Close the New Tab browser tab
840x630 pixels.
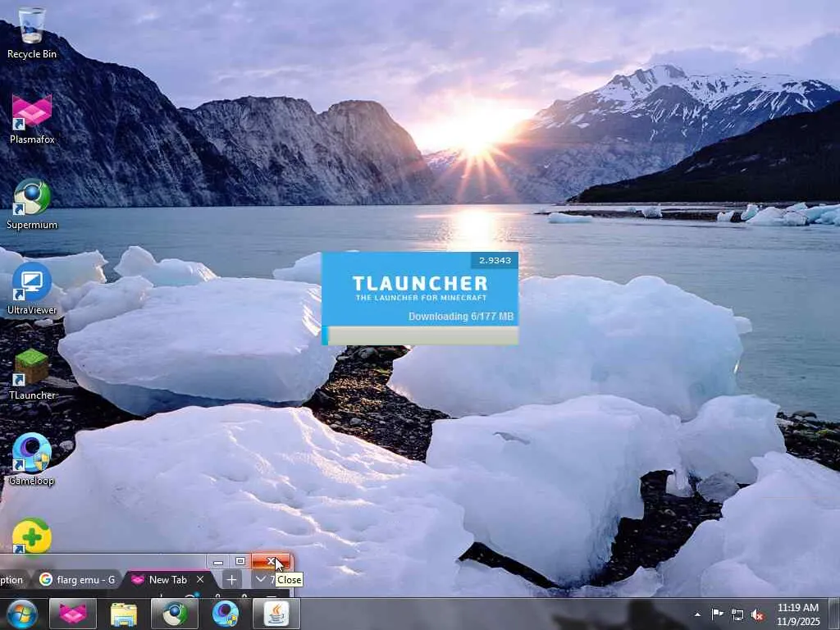(200, 580)
